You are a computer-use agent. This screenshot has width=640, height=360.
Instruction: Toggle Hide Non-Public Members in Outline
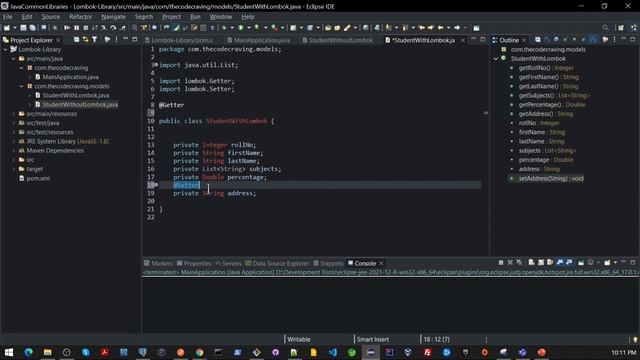coord(574,40)
